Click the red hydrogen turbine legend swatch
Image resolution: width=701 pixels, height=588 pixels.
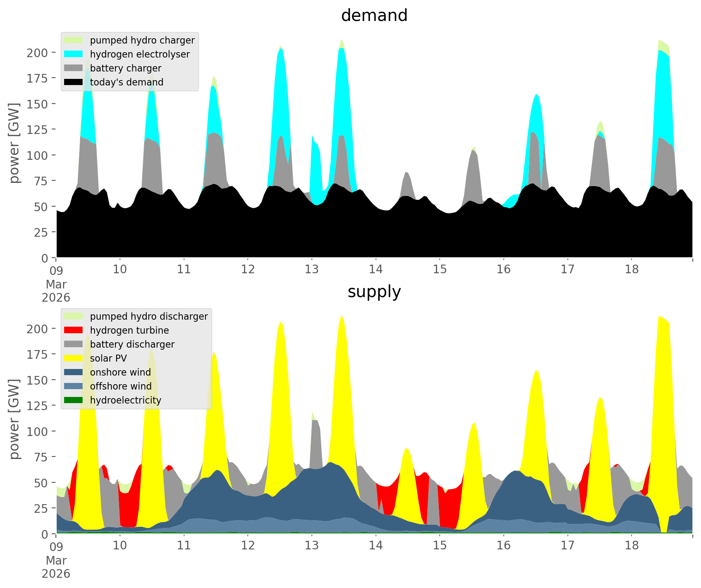click(x=74, y=330)
